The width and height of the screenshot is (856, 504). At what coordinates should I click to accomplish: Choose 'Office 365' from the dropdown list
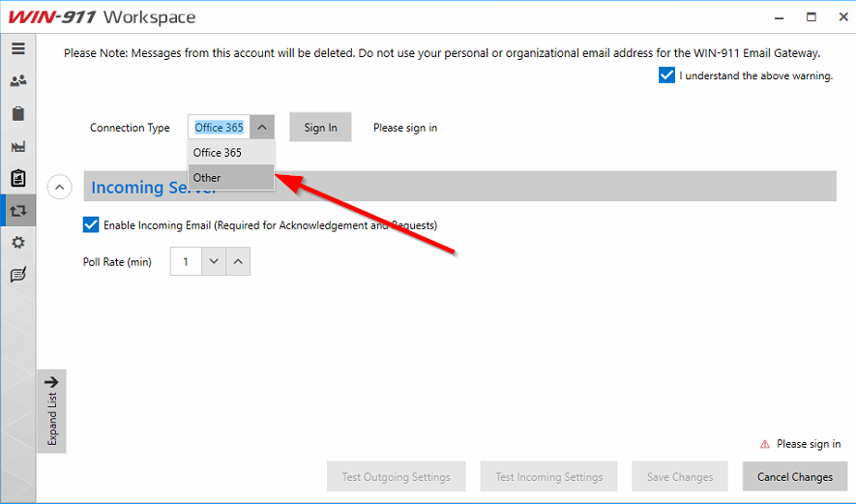coord(231,153)
